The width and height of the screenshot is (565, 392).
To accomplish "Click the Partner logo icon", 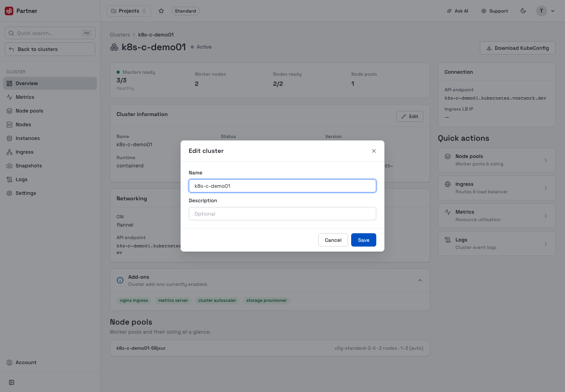I will pos(9,11).
